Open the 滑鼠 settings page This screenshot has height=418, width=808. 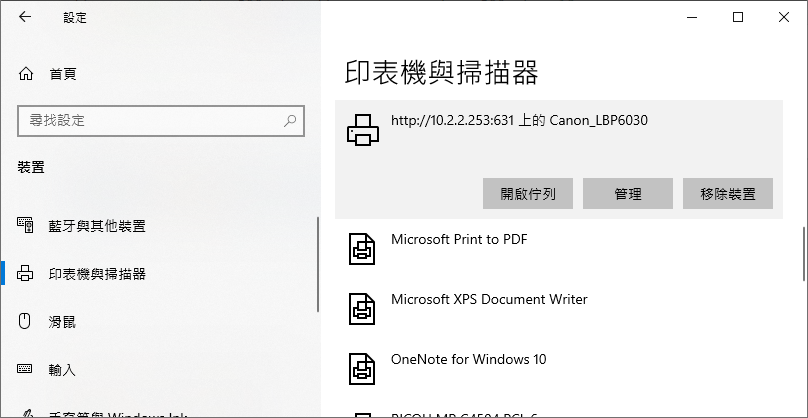62,322
